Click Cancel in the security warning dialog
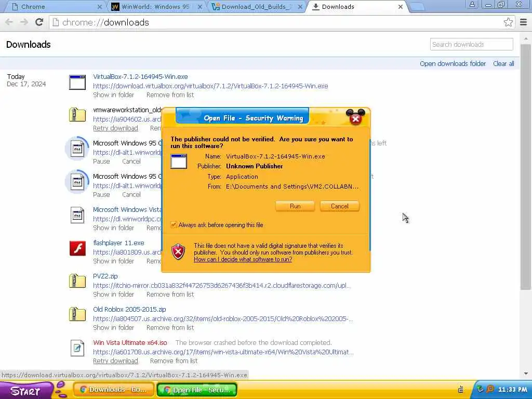The height and width of the screenshot is (399, 532). tap(339, 206)
